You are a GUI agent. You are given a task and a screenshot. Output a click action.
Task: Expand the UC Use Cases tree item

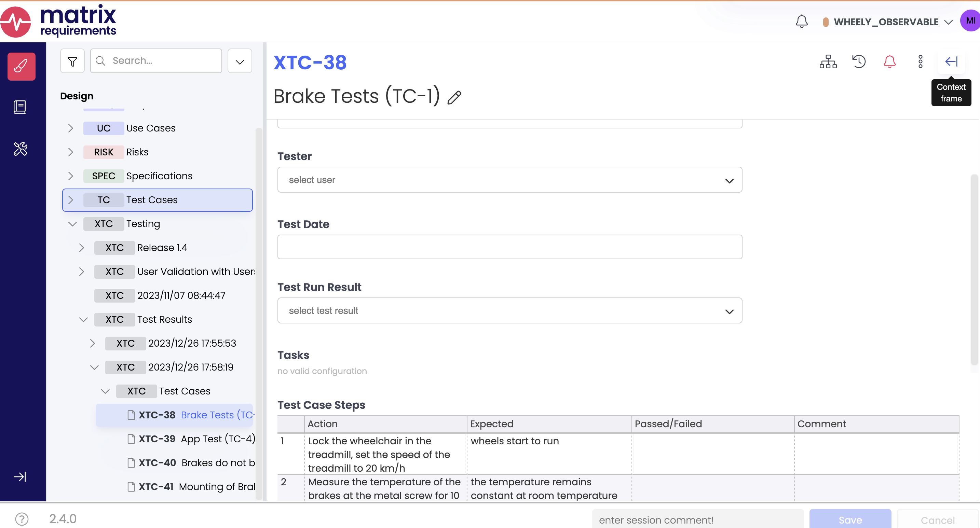(70, 128)
